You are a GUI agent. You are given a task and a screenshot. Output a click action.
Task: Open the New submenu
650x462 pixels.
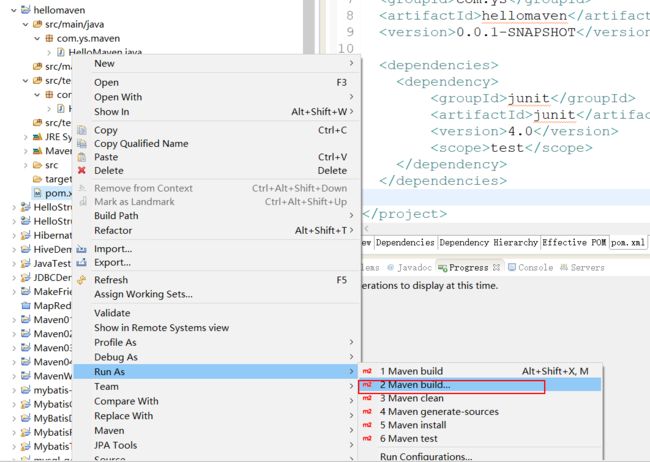pos(217,63)
